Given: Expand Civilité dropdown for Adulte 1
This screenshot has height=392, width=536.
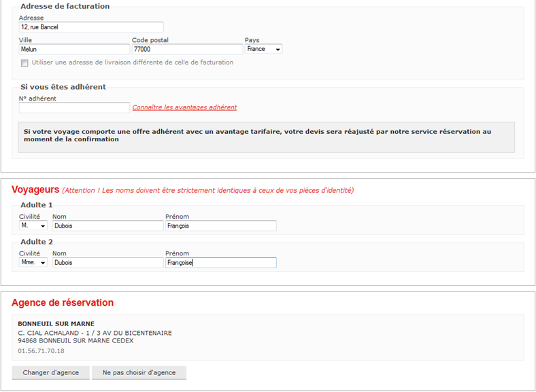Looking at the screenshot, I should (33, 226).
